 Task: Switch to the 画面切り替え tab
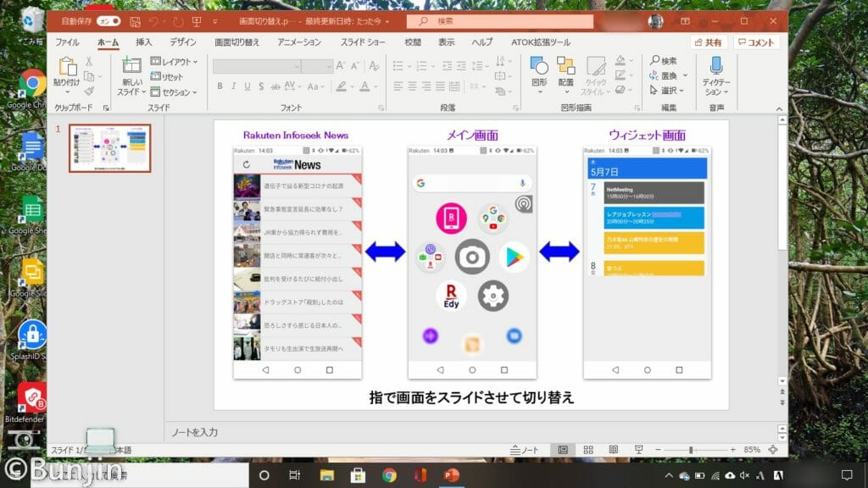(x=237, y=42)
